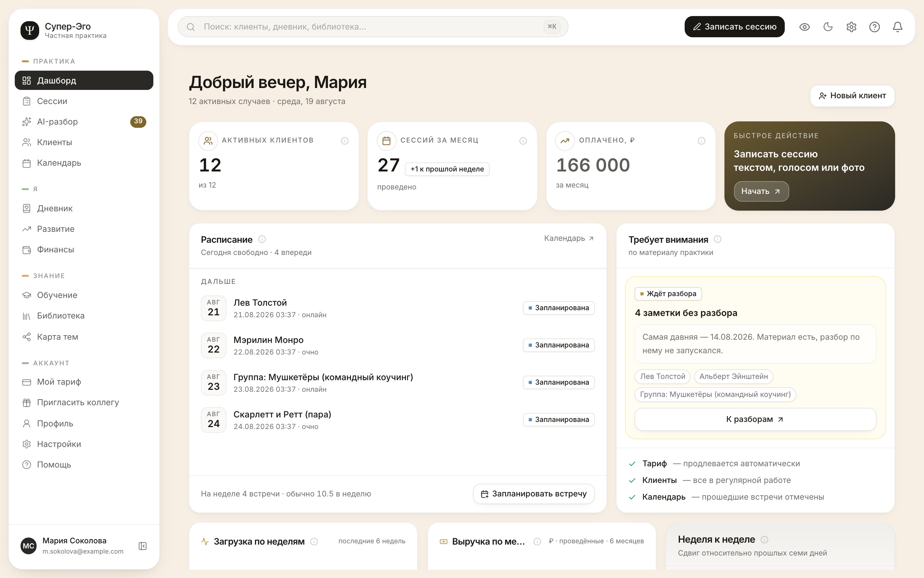The width and height of the screenshot is (924, 578).
Task: Open Настройки in sidebar
Action: click(x=84, y=444)
